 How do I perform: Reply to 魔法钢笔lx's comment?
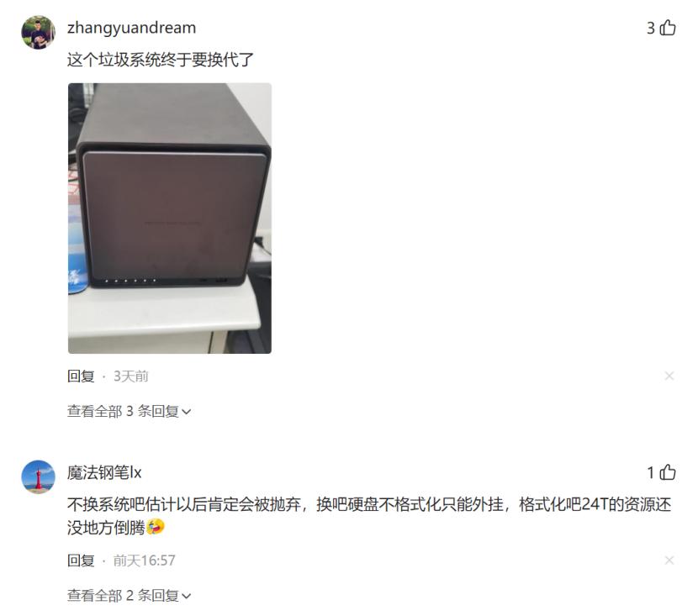click(x=81, y=561)
